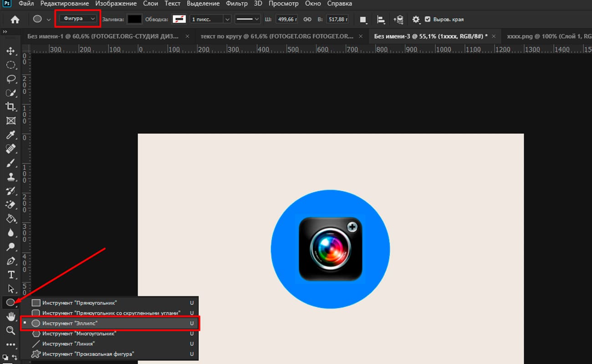Select the Eyedropper tool
Image resolution: width=592 pixels, height=364 pixels.
click(10, 135)
